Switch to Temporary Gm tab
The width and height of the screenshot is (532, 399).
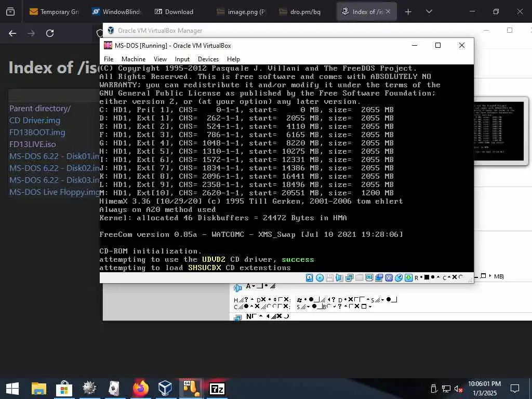point(54,12)
